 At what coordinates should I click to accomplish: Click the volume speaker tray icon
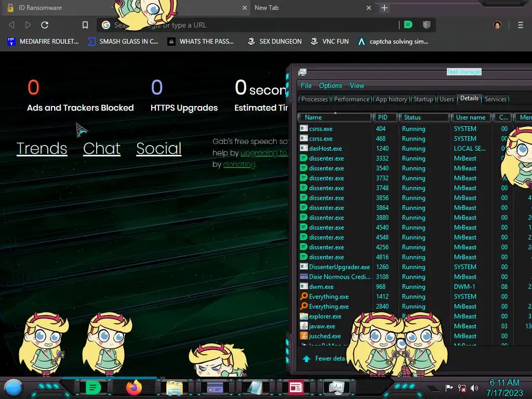pos(474,388)
